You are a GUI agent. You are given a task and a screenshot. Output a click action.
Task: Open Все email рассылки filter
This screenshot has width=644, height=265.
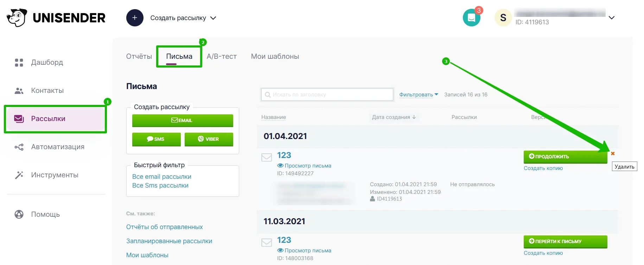point(162,177)
